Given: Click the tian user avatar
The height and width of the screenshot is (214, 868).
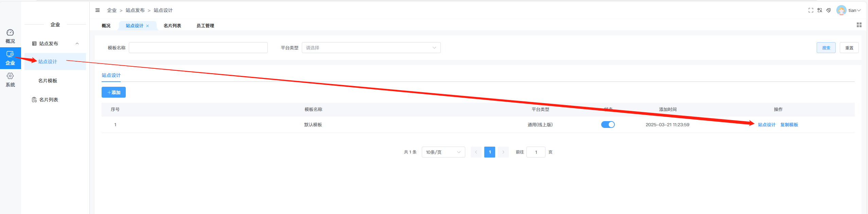Looking at the screenshot, I should 841,11.
